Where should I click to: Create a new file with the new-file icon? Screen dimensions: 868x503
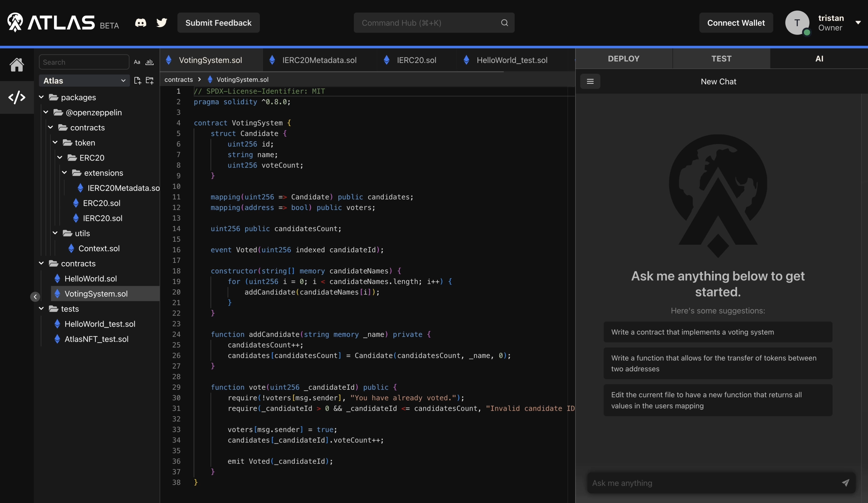pyautogui.click(x=137, y=81)
